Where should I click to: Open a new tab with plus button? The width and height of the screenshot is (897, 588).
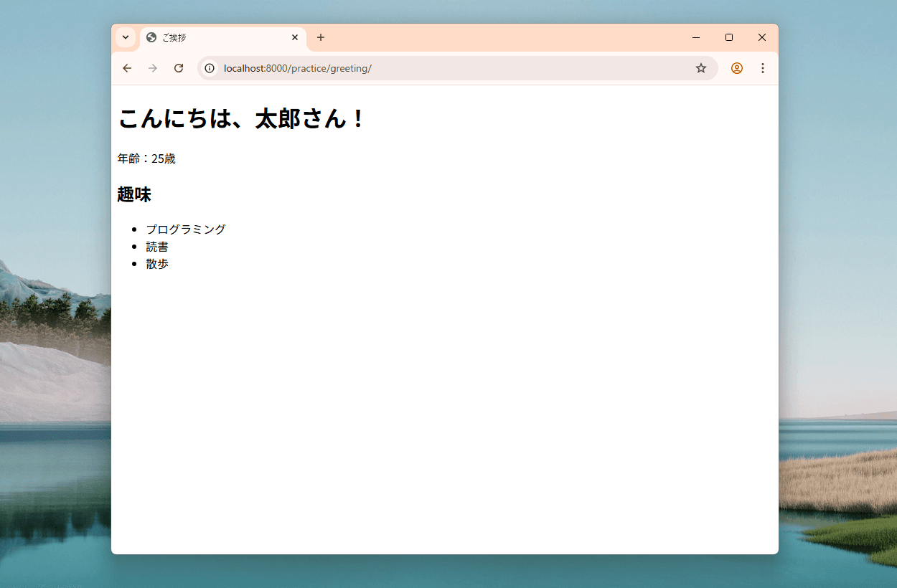321,37
